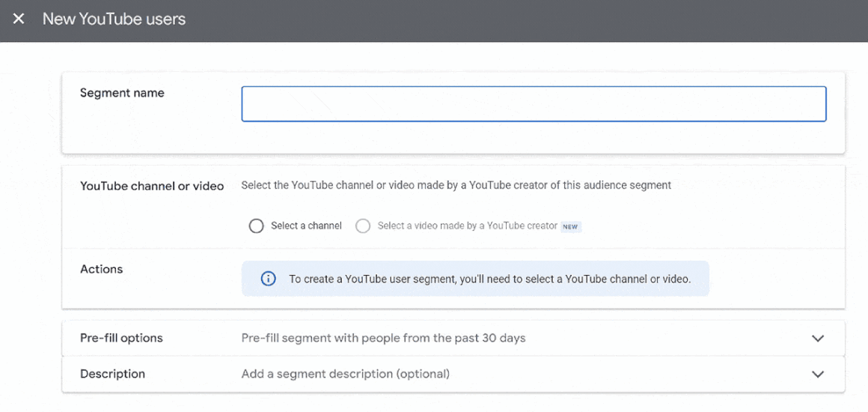Click the NEW badge next to video option
This screenshot has width=868, height=412.
(x=571, y=227)
